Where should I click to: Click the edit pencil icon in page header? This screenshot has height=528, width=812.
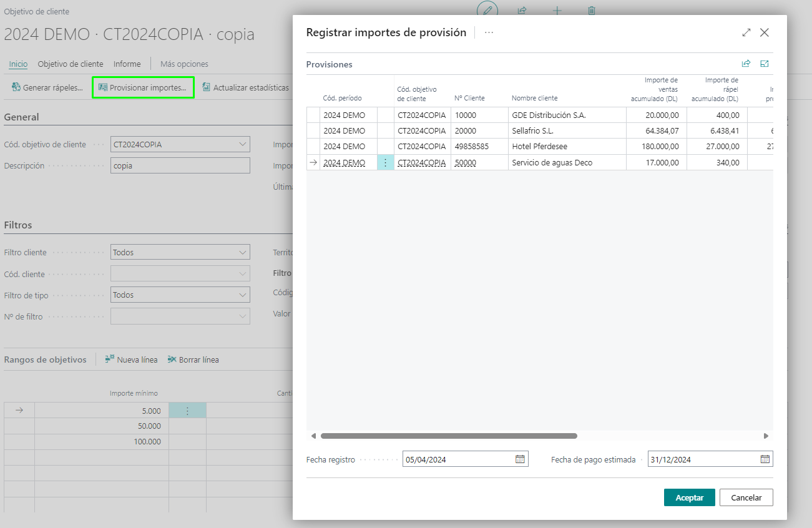coord(488,11)
